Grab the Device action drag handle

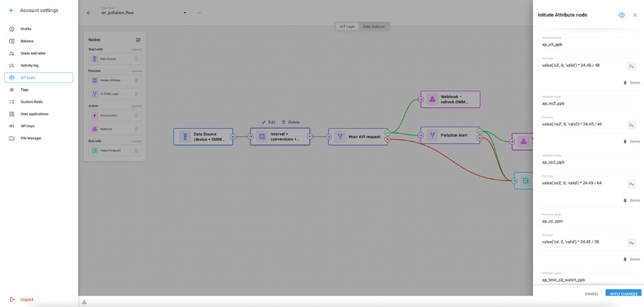coord(136,116)
